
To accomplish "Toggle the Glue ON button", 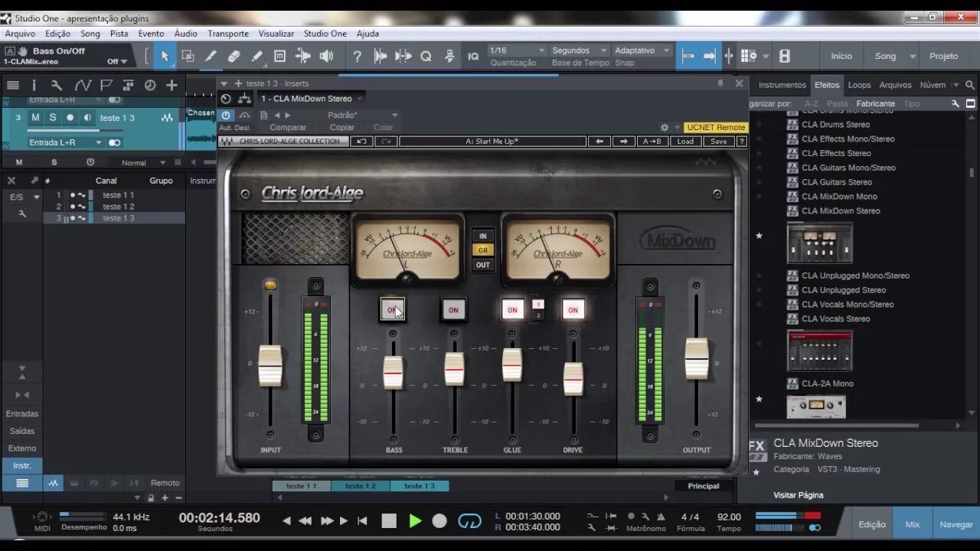I will [512, 310].
